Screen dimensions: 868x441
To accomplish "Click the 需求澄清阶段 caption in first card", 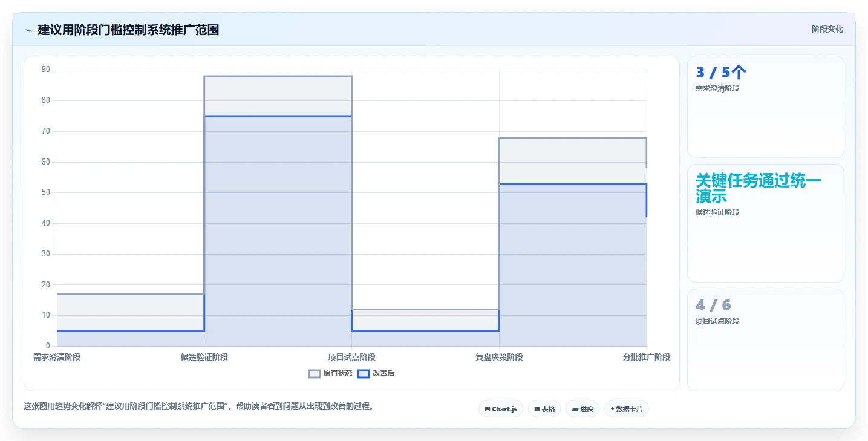I will pos(717,88).
